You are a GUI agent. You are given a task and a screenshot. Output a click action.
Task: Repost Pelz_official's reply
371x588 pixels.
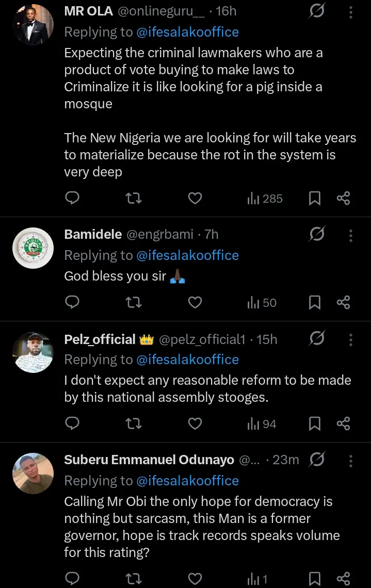[134, 424]
